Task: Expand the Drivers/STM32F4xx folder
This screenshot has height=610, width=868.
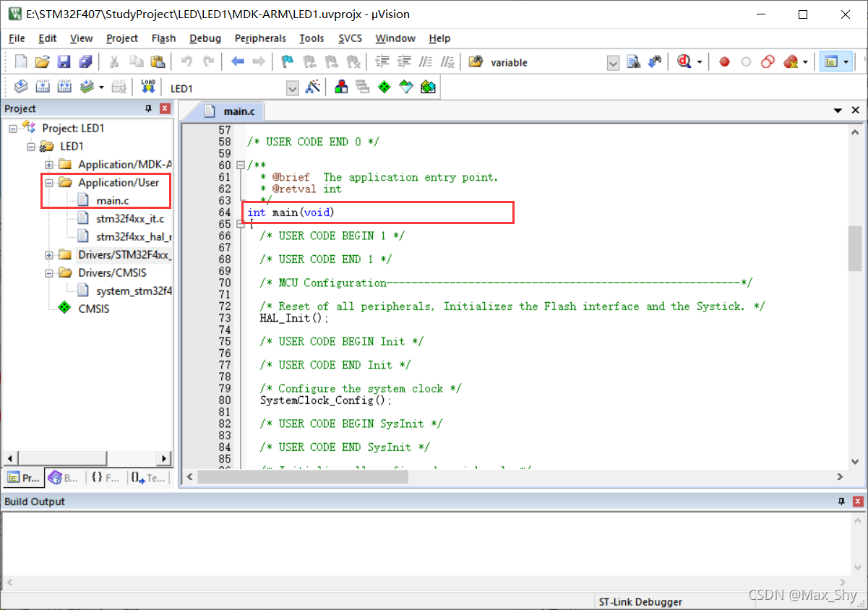Action: tap(49, 254)
